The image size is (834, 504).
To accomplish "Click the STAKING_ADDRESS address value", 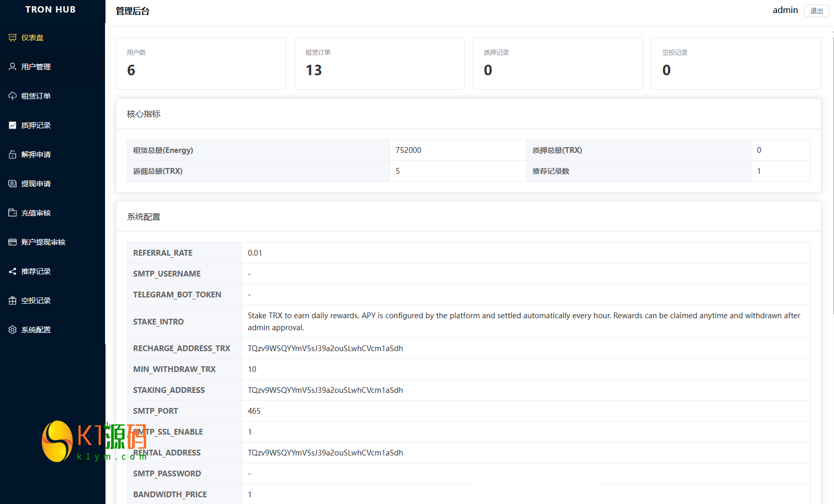I will click(x=325, y=390).
